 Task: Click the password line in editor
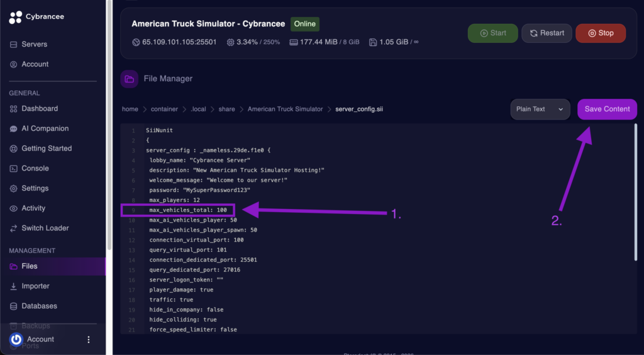point(200,190)
